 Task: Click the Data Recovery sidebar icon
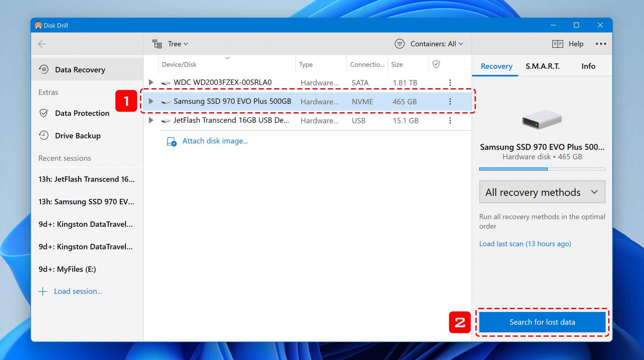coord(44,69)
